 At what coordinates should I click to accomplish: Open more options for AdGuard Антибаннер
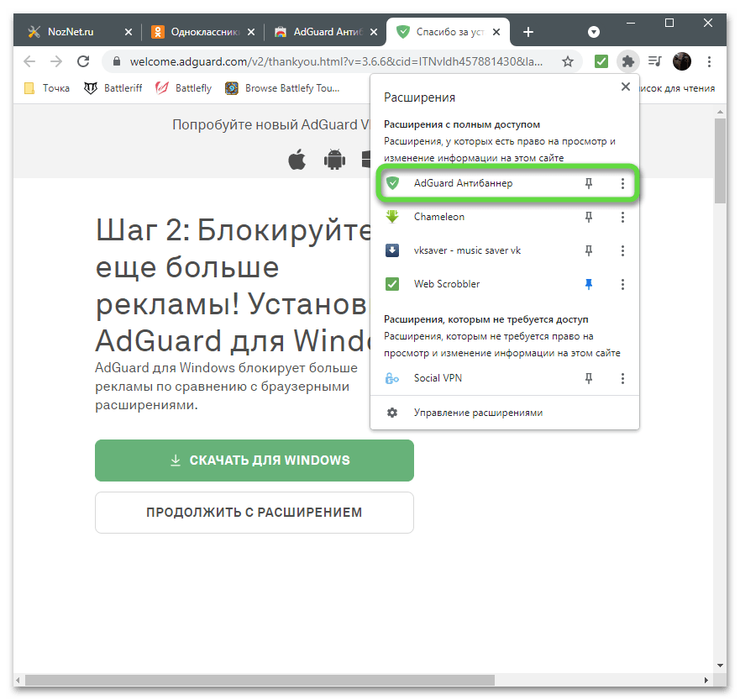[622, 184]
